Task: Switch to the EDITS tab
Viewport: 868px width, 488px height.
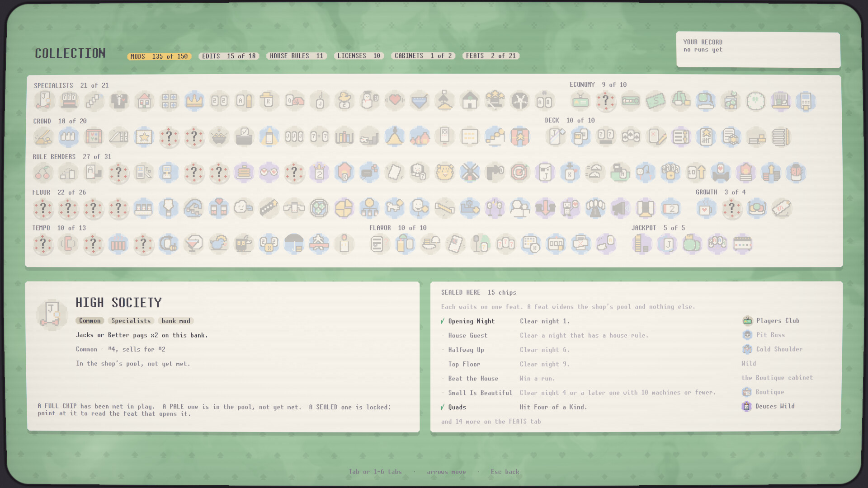Action: (x=229, y=56)
